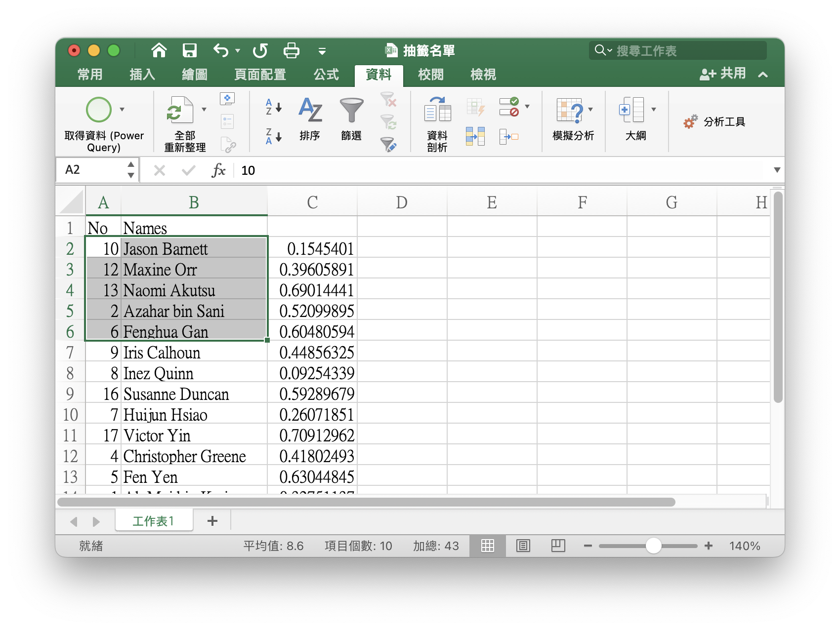Open the Name Box stepper arrows

(x=131, y=170)
